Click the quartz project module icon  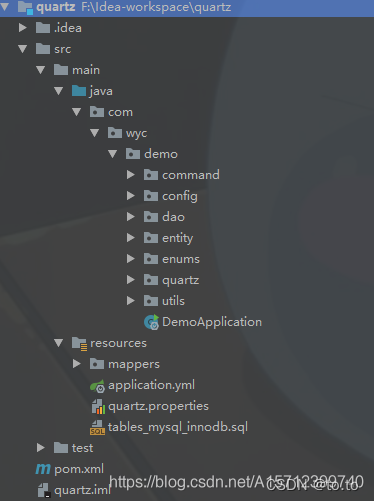pos(25,8)
